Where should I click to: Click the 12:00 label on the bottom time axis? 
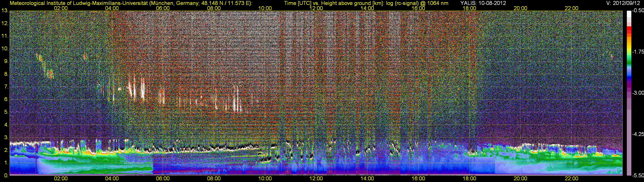pyautogui.click(x=316, y=179)
